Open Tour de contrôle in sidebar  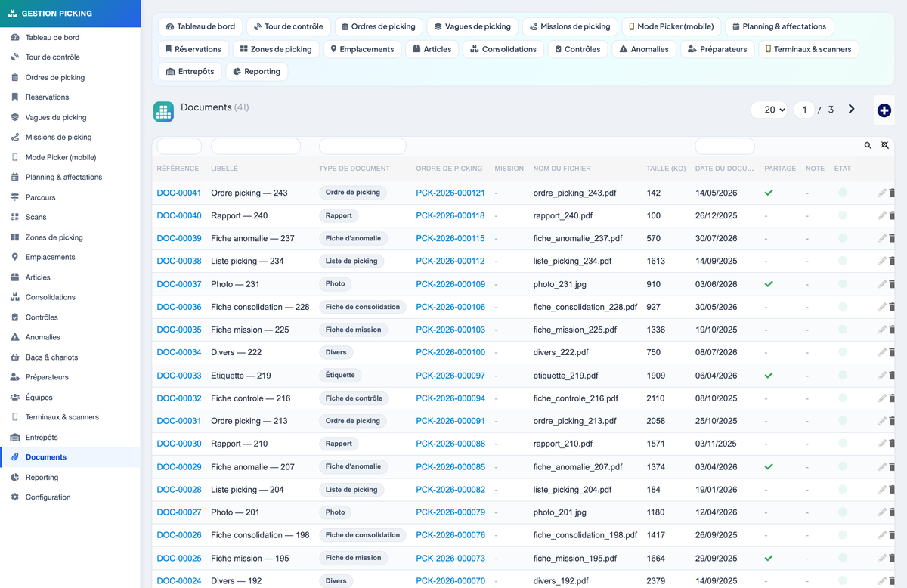point(70,57)
